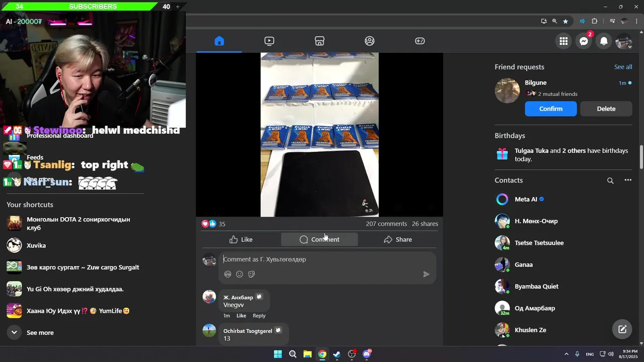This screenshot has width=644, height=362.
Task: Open chat with Khuslen Ze
Action: [563, 330]
